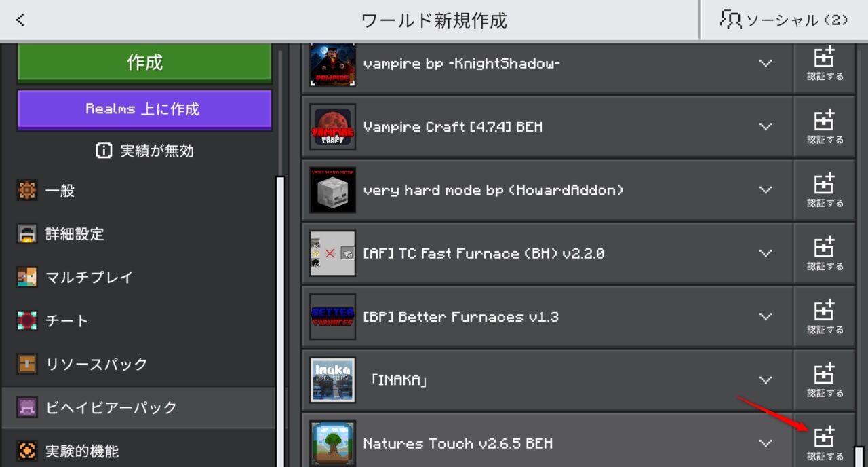
Task: Activate the Natures Touch v2.6.5 BEH pack
Action: [x=825, y=441]
